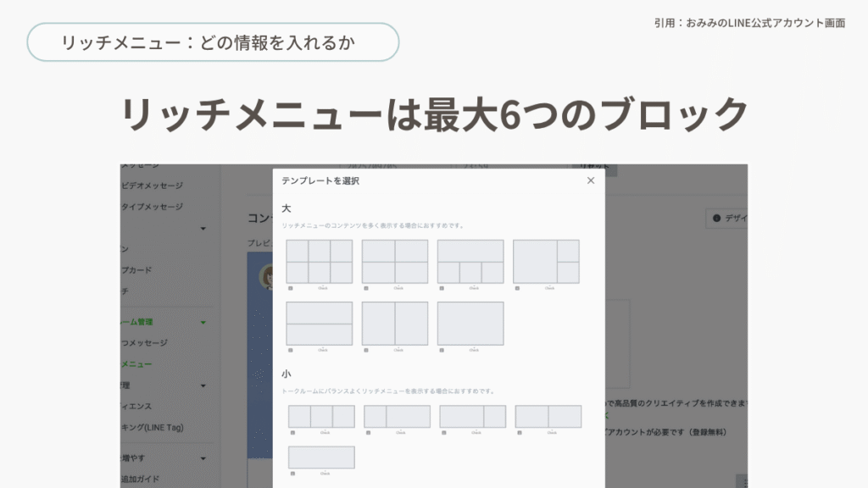Select the large six-block grid template
The width and height of the screenshot is (868, 488).
[x=320, y=262]
